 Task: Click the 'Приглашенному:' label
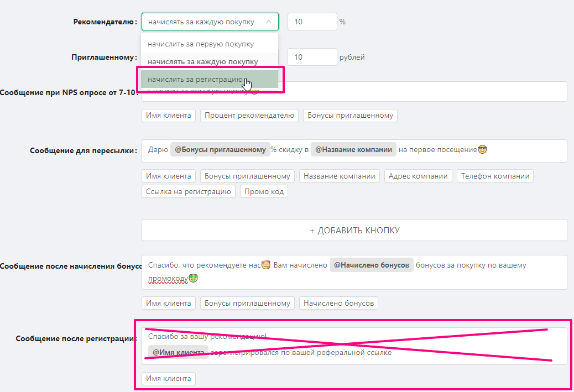coord(105,57)
